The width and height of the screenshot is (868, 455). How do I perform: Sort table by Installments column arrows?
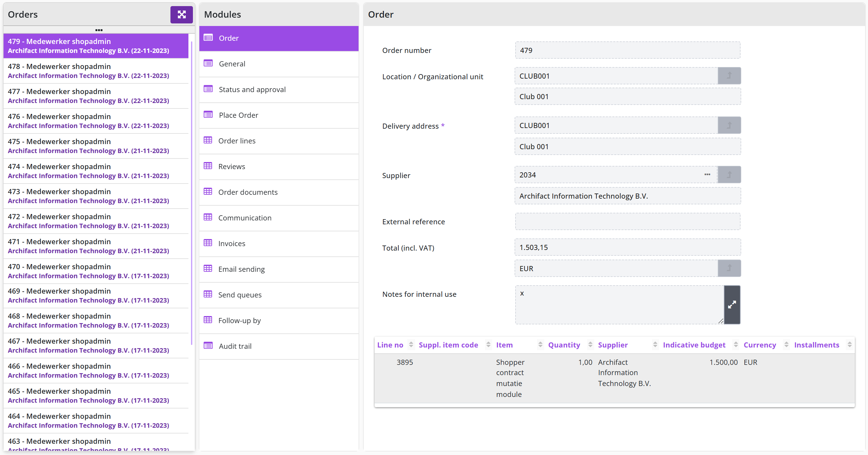(849, 345)
